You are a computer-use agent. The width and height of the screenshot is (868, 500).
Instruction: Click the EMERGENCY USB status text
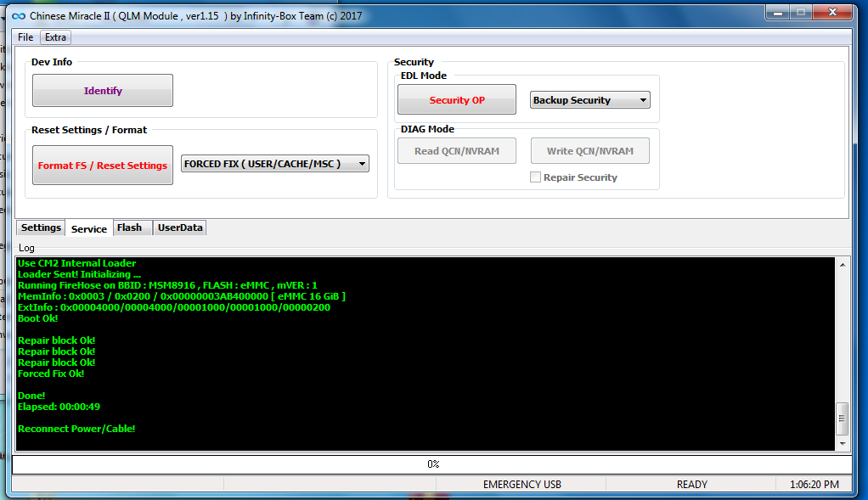[x=522, y=485]
